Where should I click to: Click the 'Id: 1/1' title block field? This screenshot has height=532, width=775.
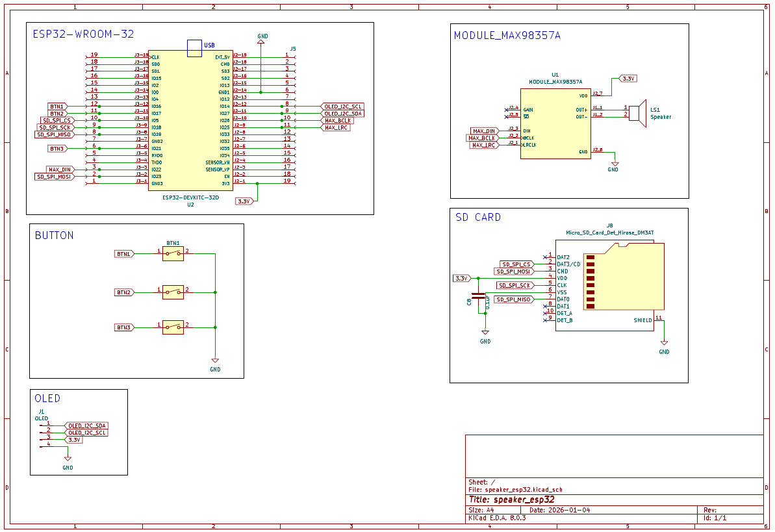coord(715,518)
